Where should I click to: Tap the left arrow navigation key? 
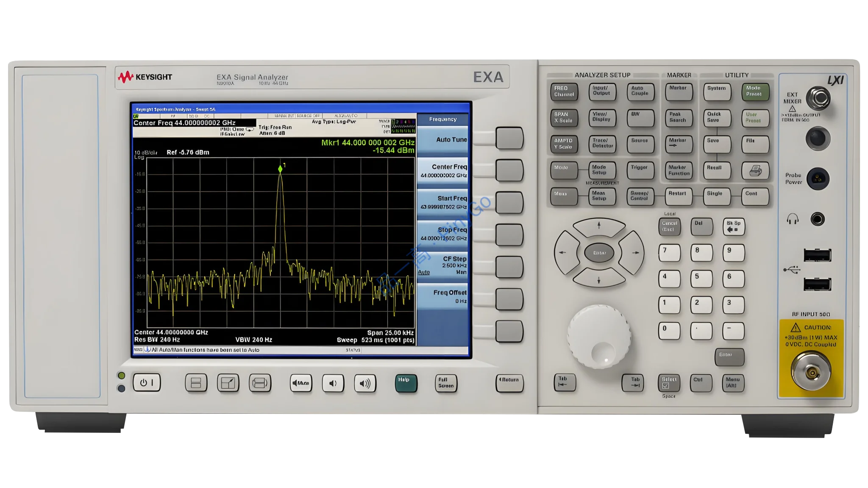(x=565, y=253)
